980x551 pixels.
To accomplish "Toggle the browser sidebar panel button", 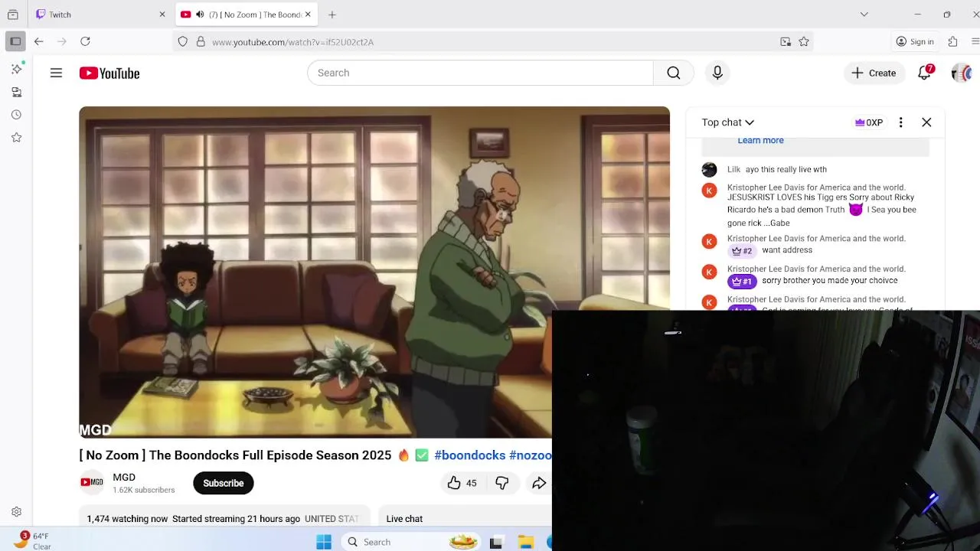I will click(15, 41).
